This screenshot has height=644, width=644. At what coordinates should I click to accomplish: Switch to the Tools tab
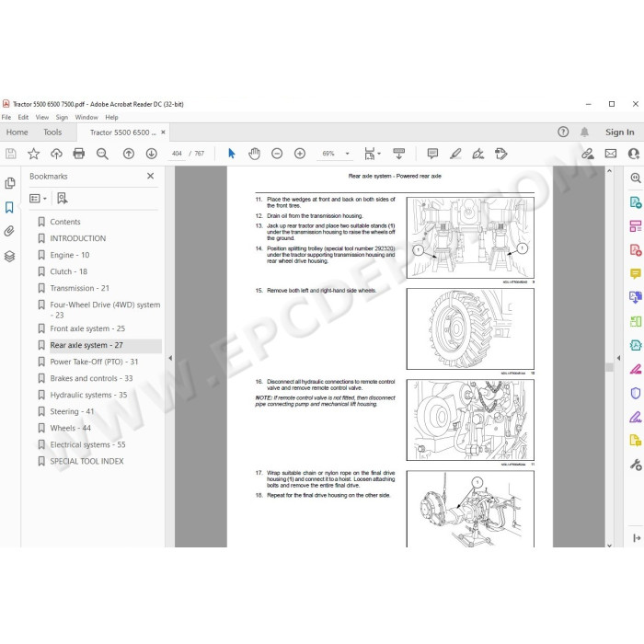pyautogui.click(x=52, y=132)
